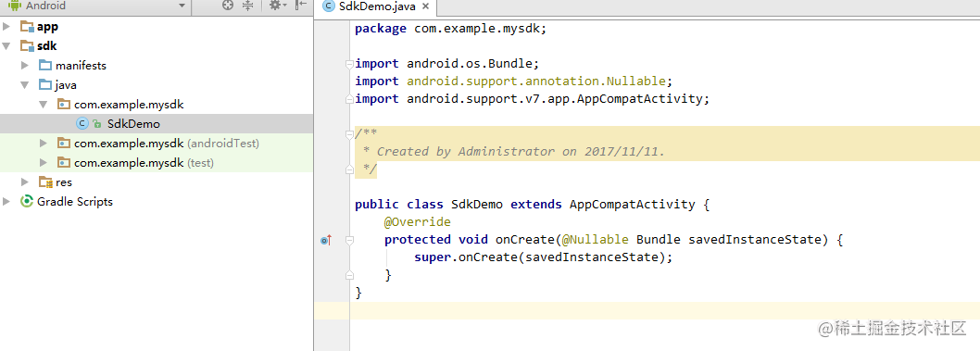Collapse the com.example.mysdk package arrow
Image resolution: width=980 pixels, height=351 pixels.
(44, 105)
